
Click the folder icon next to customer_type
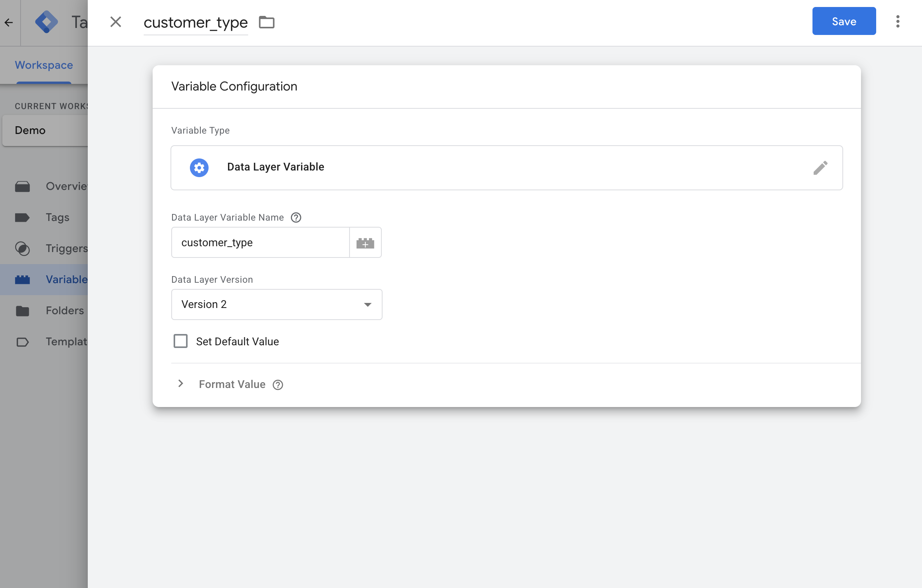pyautogui.click(x=266, y=22)
